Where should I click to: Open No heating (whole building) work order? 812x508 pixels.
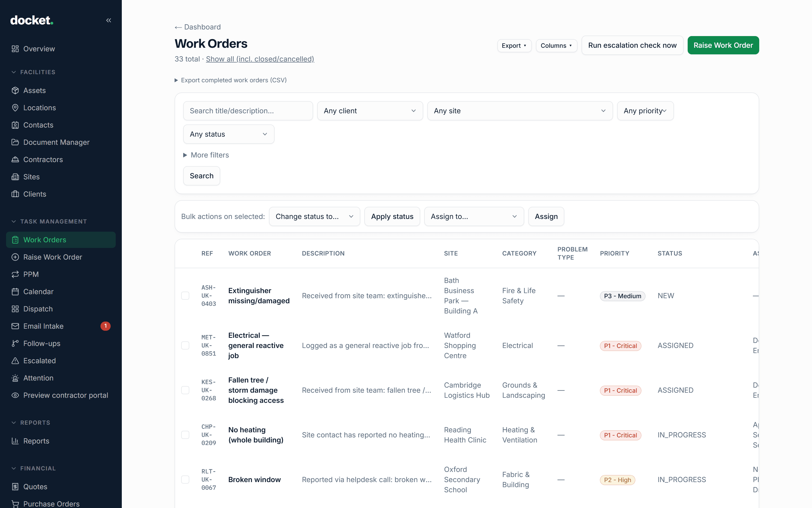256,435
